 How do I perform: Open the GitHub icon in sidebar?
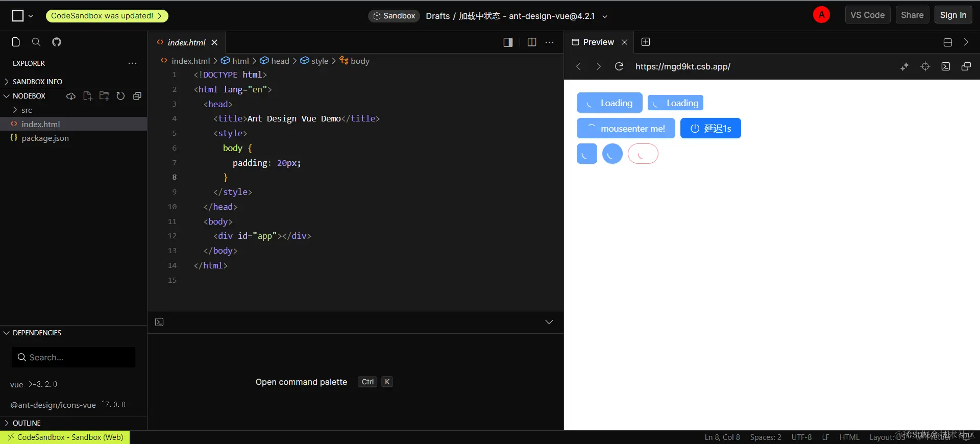coord(57,42)
